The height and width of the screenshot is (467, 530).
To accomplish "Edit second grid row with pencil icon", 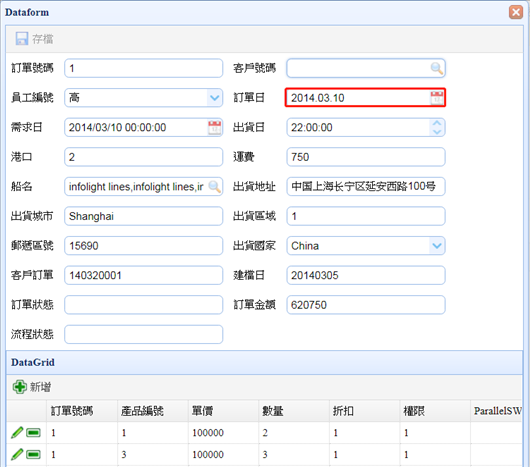I will tap(17, 454).
